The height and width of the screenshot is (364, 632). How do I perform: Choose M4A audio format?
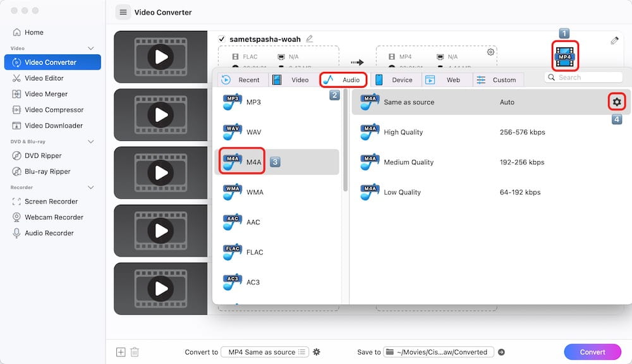(x=277, y=162)
